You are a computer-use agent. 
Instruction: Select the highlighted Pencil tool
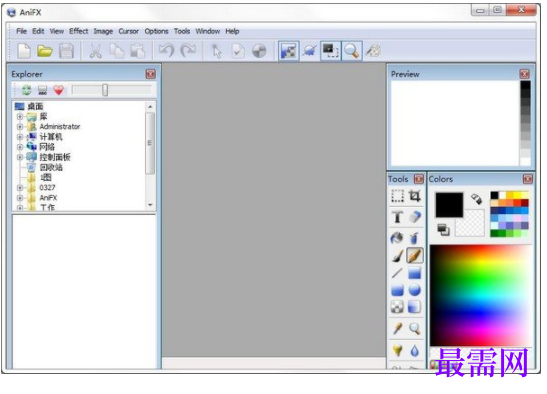414,256
